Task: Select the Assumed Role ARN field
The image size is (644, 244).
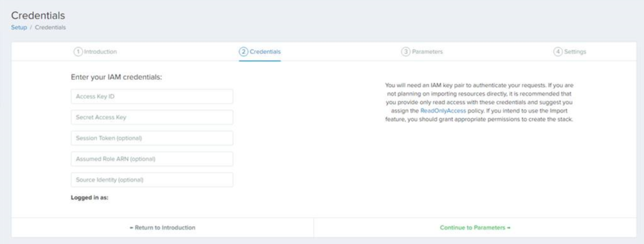Action: 152,159
